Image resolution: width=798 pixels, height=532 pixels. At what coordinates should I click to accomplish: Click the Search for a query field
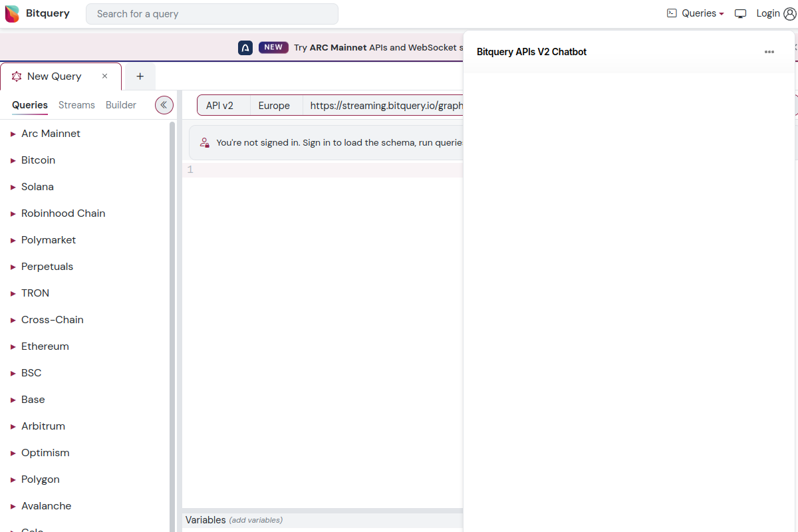tap(212, 14)
